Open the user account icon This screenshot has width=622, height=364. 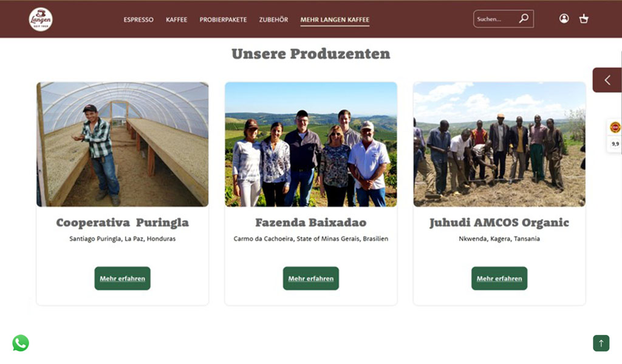click(564, 19)
